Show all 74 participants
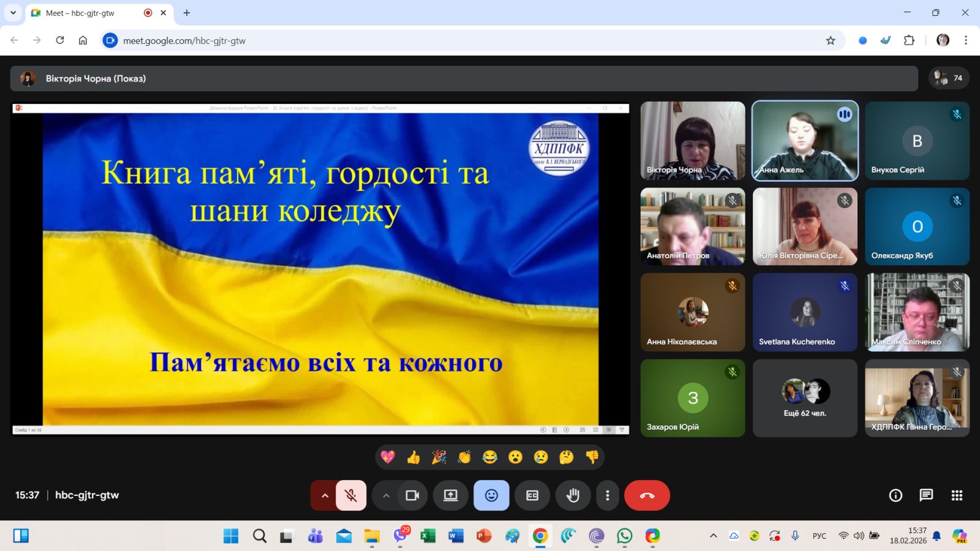The height and width of the screenshot is (551, 980). 949,78
